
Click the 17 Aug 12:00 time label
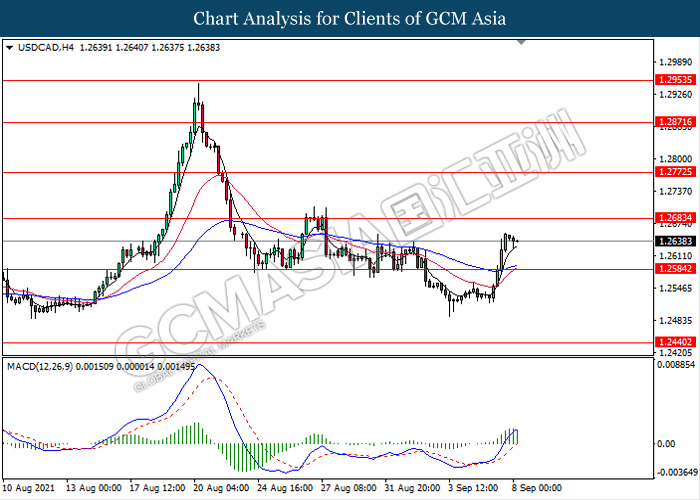coord(158,488)
